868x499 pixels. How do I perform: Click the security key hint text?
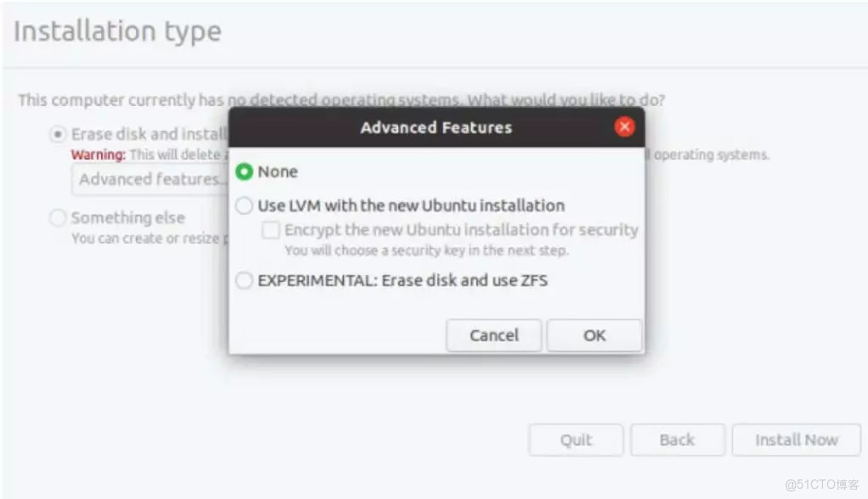[426, 250]
